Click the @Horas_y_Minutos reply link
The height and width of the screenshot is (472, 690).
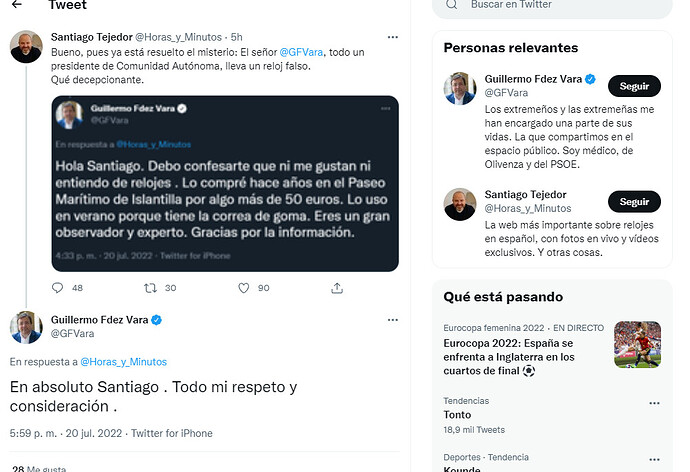click(x=123, y=361)
